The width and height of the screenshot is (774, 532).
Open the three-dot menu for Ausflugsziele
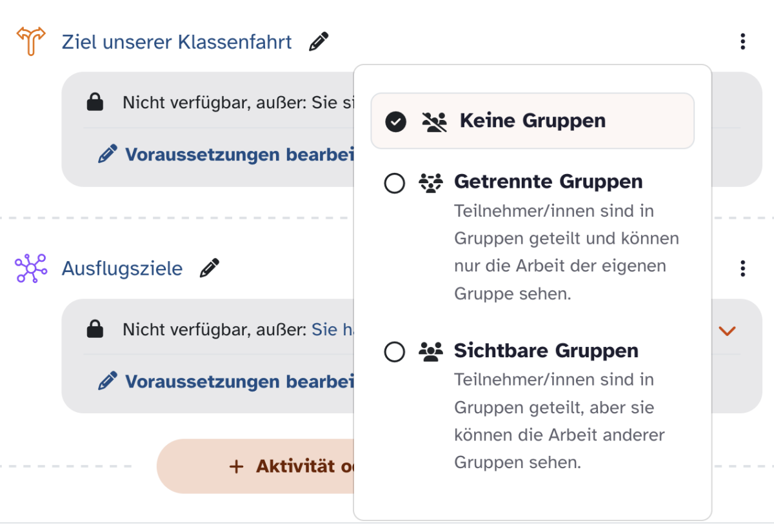tap(743, 268)
